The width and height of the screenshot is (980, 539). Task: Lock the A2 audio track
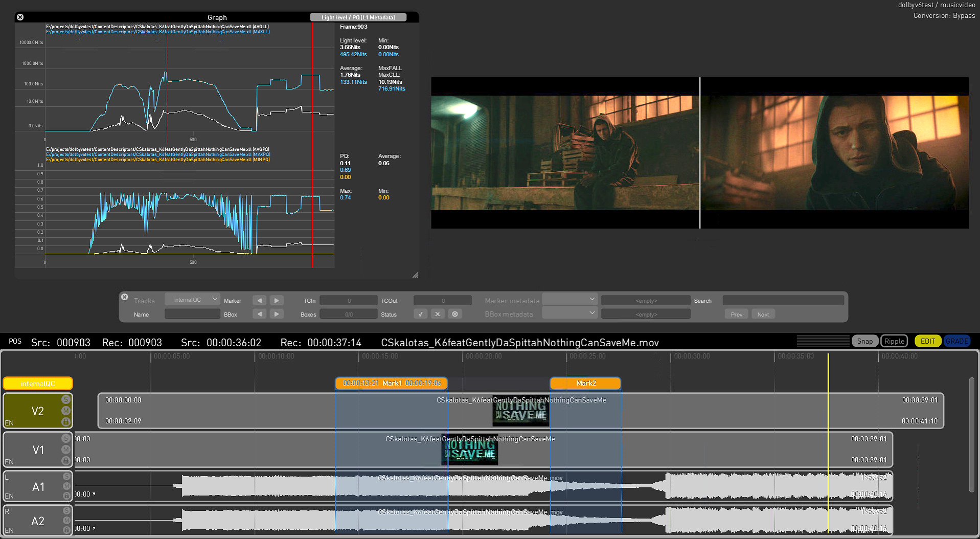point(66,530)
